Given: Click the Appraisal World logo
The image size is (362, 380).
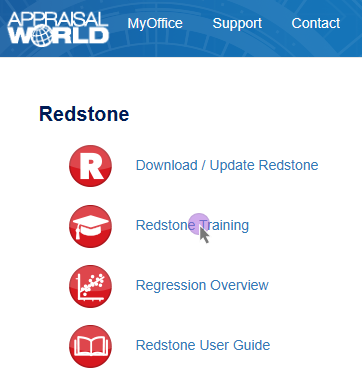Looking at the screenshot, I should [58, 29].
